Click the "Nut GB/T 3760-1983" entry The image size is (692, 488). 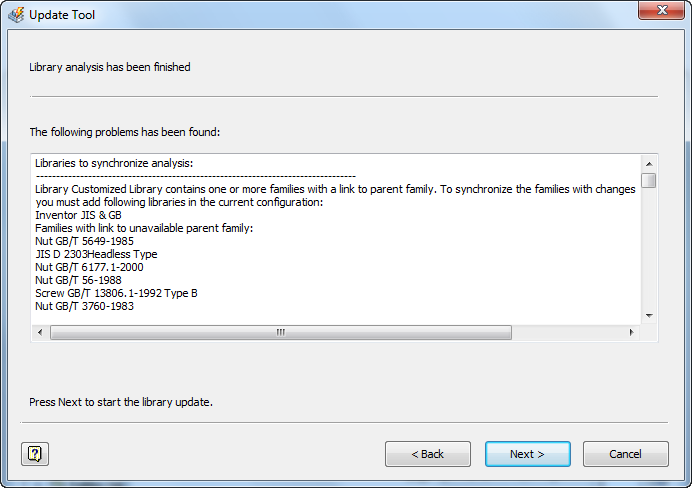pyautogui.click(x=84, y=306)
